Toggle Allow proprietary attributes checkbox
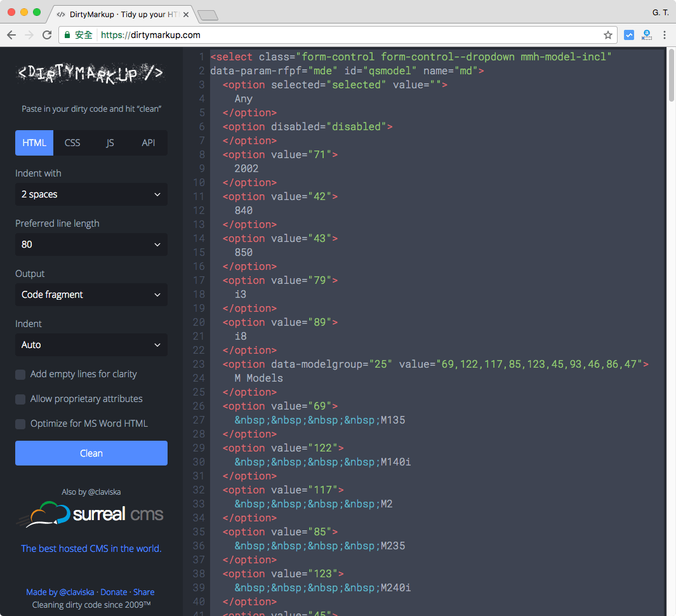This screenshot has width=676, height=616. (x=20, y=399)
